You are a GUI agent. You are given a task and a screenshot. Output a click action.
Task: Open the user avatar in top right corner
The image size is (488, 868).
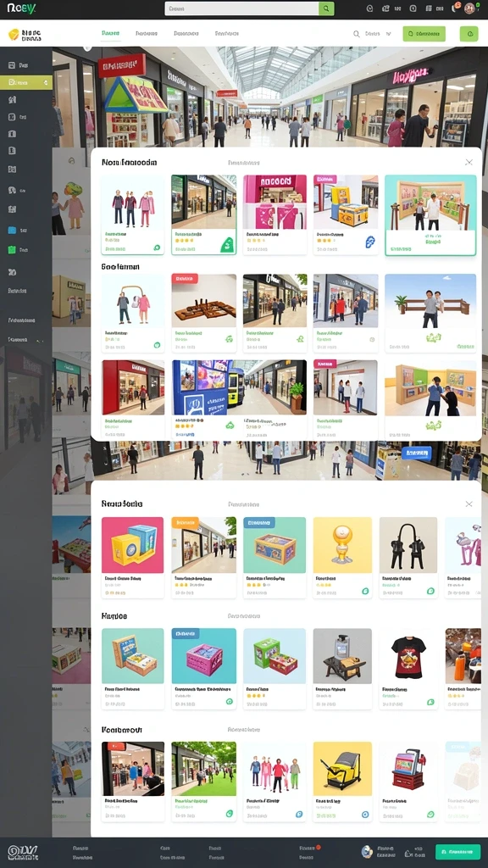[469, 8]
